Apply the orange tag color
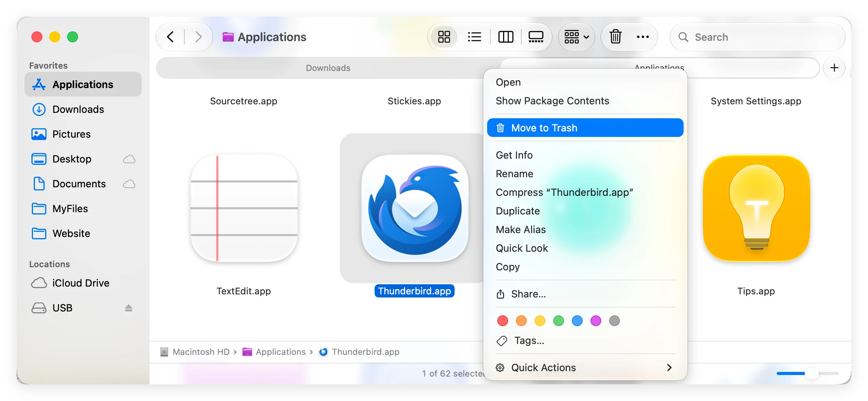 pos(521,321)
